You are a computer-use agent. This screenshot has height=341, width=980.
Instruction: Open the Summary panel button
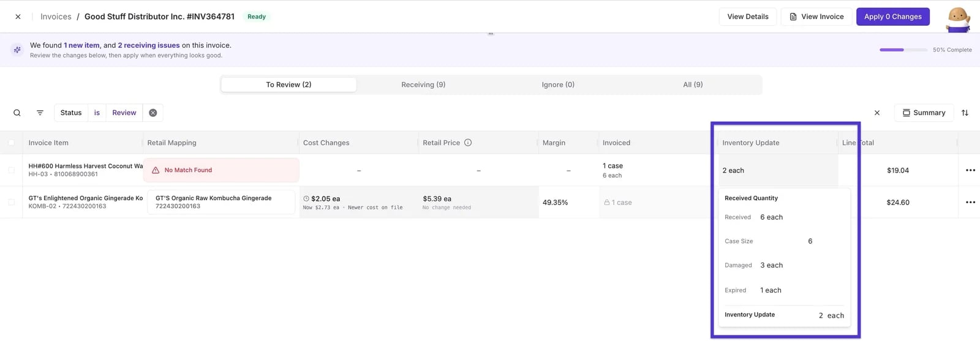[924, 113]
